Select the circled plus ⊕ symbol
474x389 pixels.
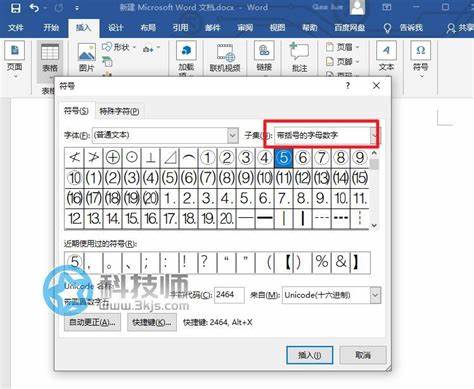tap(112, 158)
